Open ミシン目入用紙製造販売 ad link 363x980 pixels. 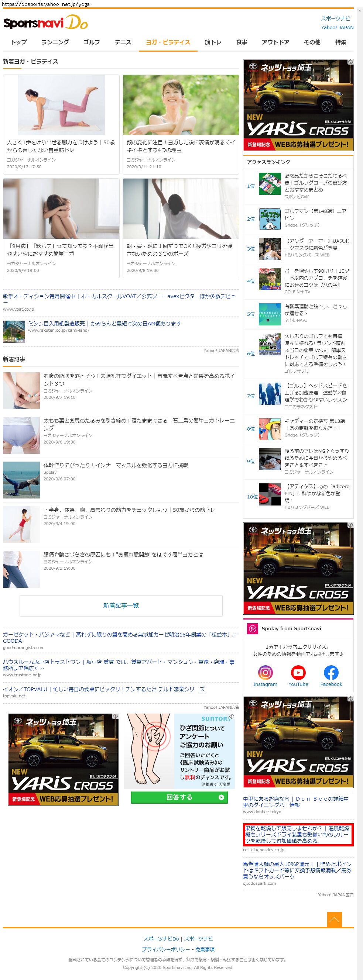pyautogui.click(x=105, y=323)
